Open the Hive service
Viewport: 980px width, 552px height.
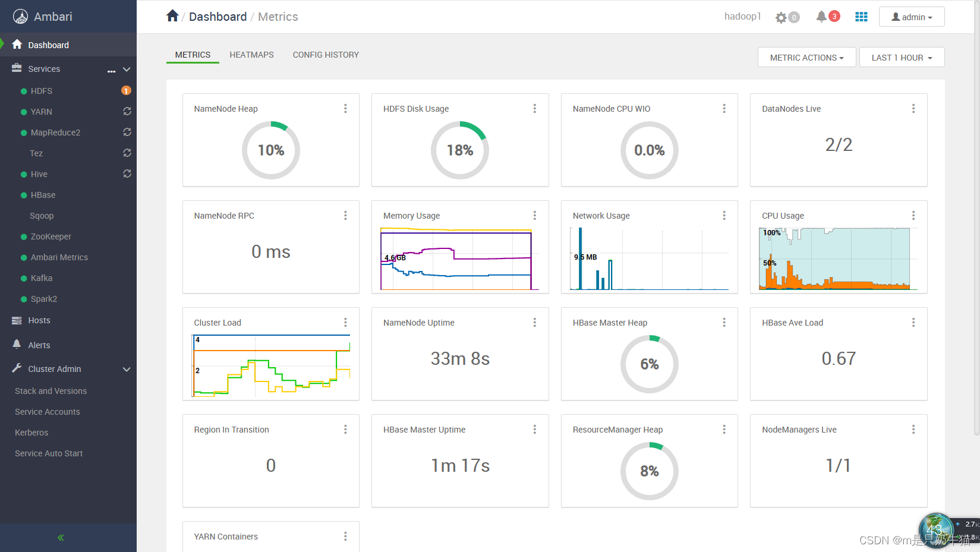tap(39, 174)
